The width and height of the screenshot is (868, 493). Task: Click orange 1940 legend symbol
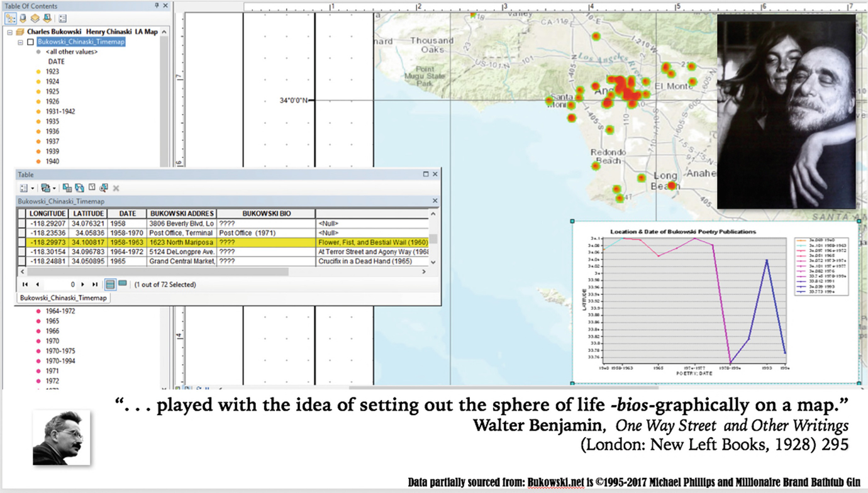tap(39, 162)
